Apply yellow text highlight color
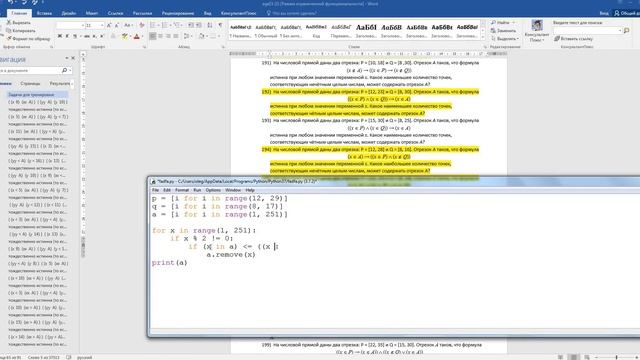640x360 pixels. click(124, 36)
